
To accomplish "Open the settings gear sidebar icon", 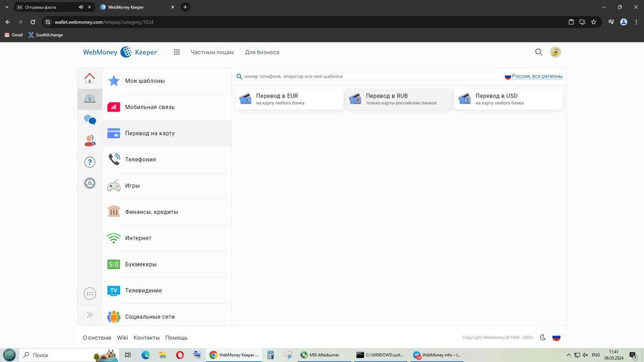I will [90, 183].
